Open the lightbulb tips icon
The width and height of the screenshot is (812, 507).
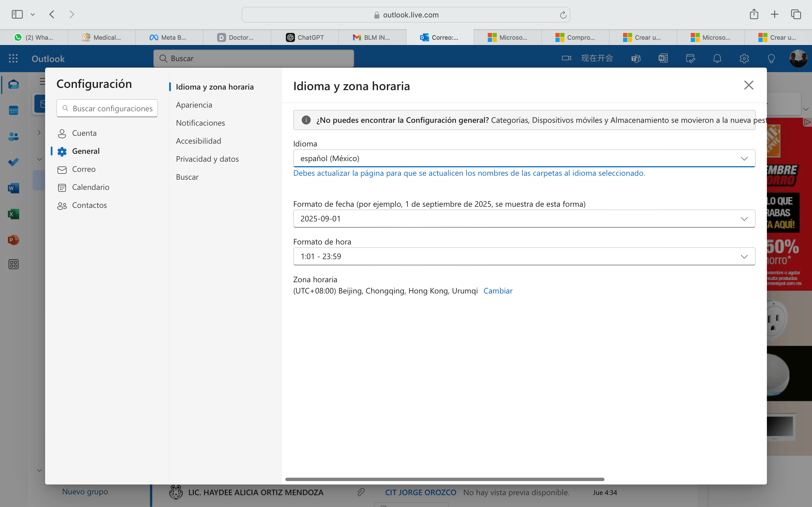click(x=771, y=58)
